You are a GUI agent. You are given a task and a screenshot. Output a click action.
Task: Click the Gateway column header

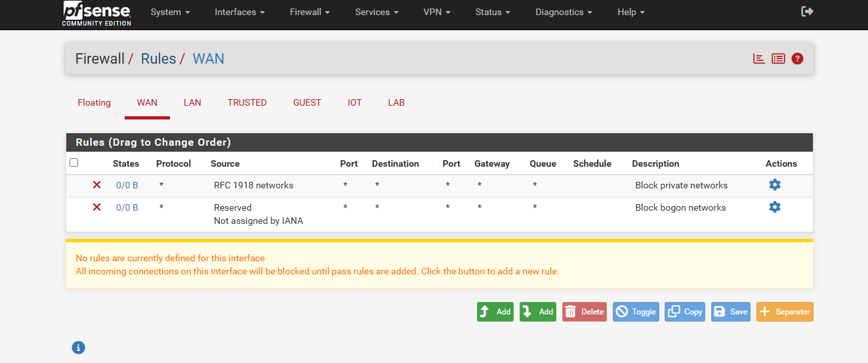[492, 163]
